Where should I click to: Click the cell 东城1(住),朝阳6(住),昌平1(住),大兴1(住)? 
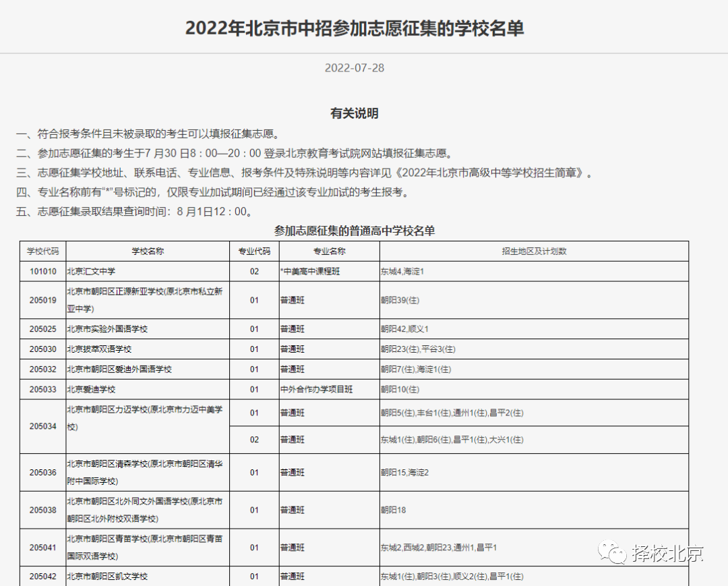452,439
